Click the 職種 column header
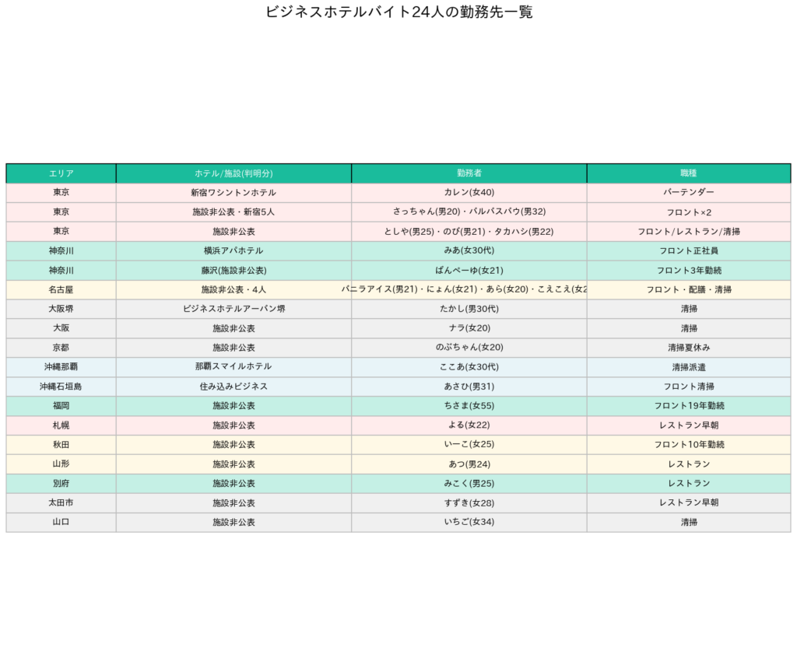The height and width of the screenshot is (672, 797). [x=689, y=173]
